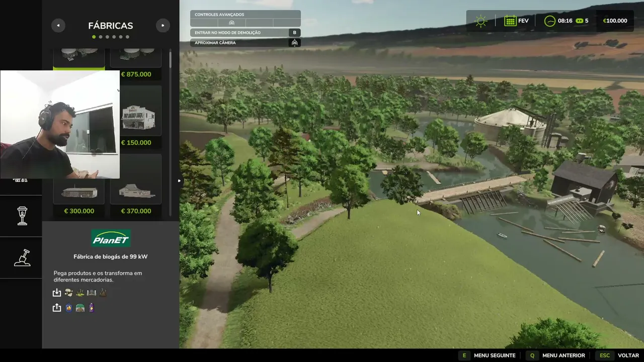Screen dimensions: 644x362
Task: Click Entrar no Modo de Demolição
Action: 227,33
